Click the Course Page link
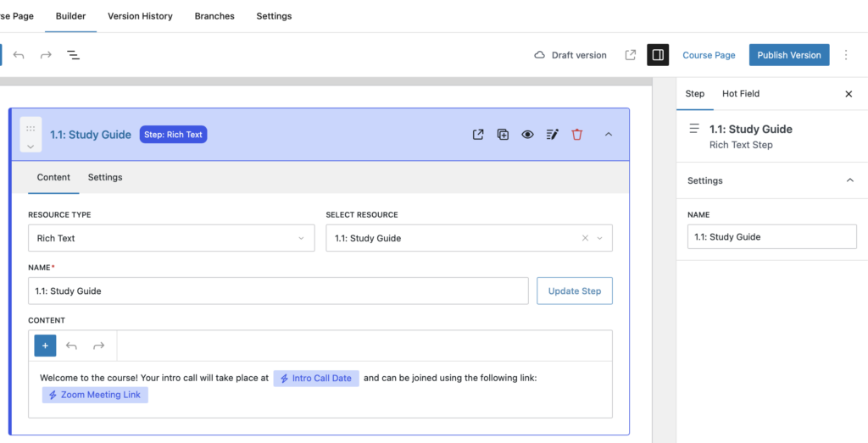This screenshot has height=443, width=868. click(709, 55)
